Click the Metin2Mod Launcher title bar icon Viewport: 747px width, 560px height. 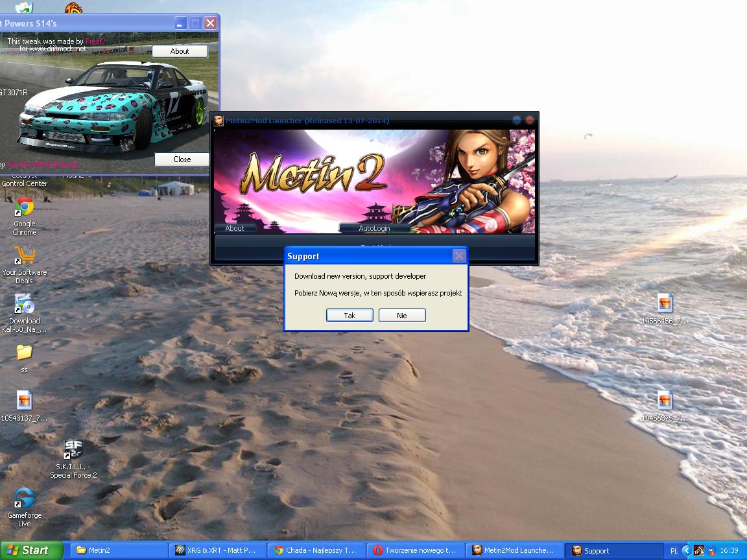(x=218, y=121)
